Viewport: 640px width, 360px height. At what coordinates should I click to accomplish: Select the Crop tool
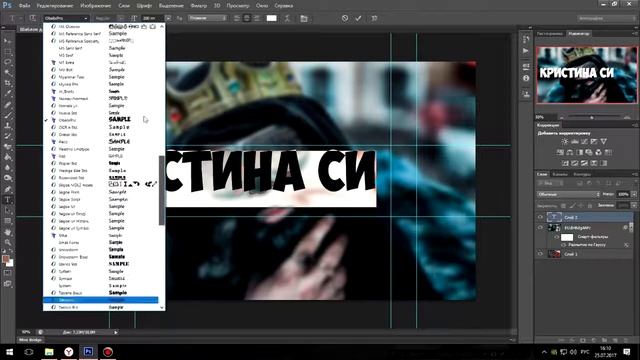8,83
